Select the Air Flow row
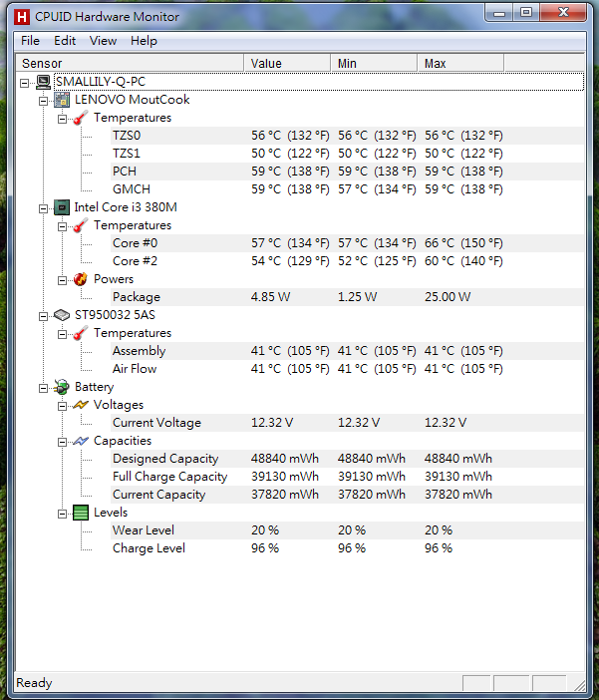 (x=348, y=369)
